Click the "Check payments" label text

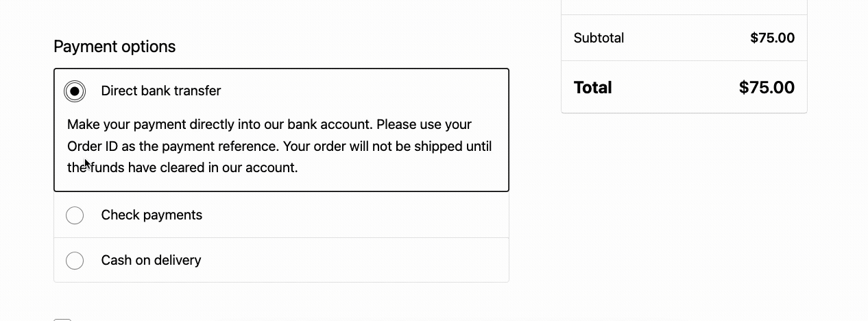point(152,215)
